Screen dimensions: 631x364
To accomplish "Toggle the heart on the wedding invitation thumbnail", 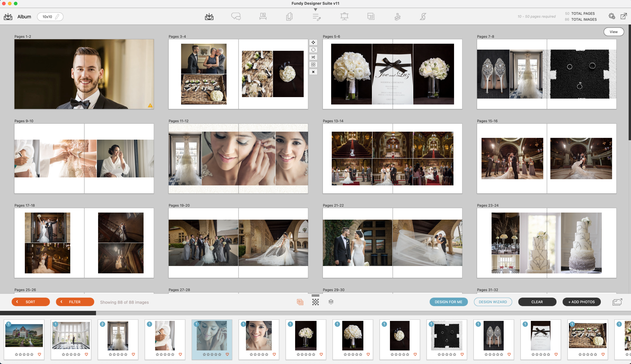I will pos(556,354).
